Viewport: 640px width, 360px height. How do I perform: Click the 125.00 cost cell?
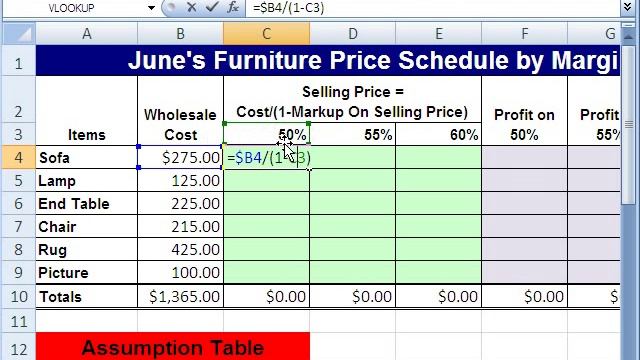pos(180,180)
